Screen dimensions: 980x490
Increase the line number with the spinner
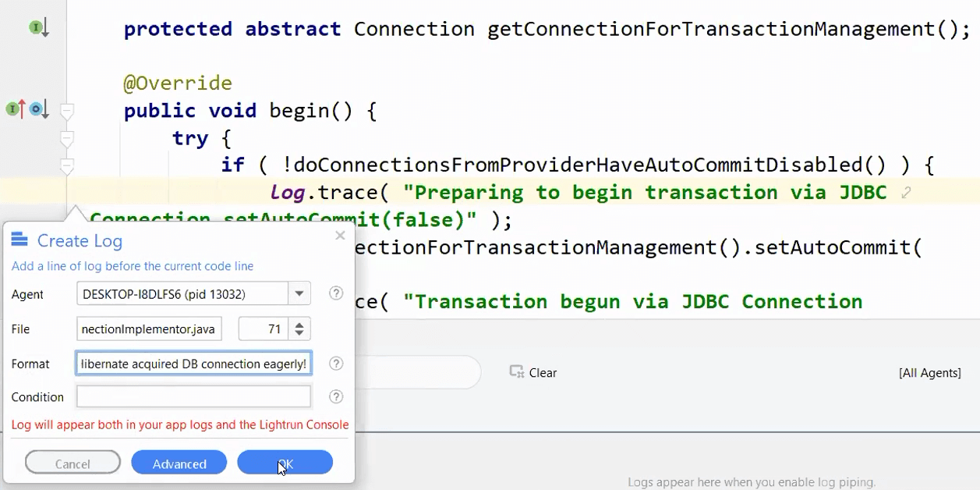click(299, 324)
